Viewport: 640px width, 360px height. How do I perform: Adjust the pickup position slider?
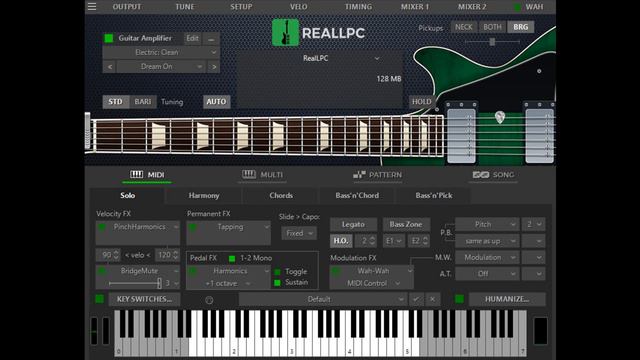(492, 42)
